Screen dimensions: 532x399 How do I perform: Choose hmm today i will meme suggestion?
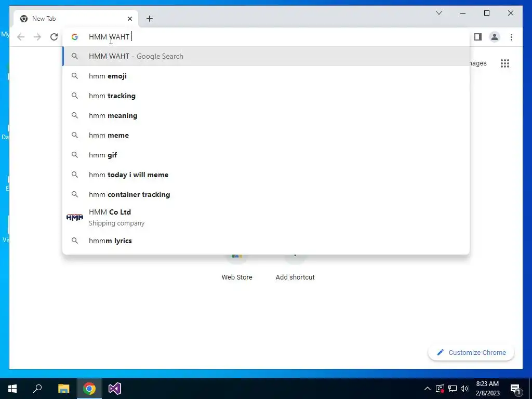266,175
